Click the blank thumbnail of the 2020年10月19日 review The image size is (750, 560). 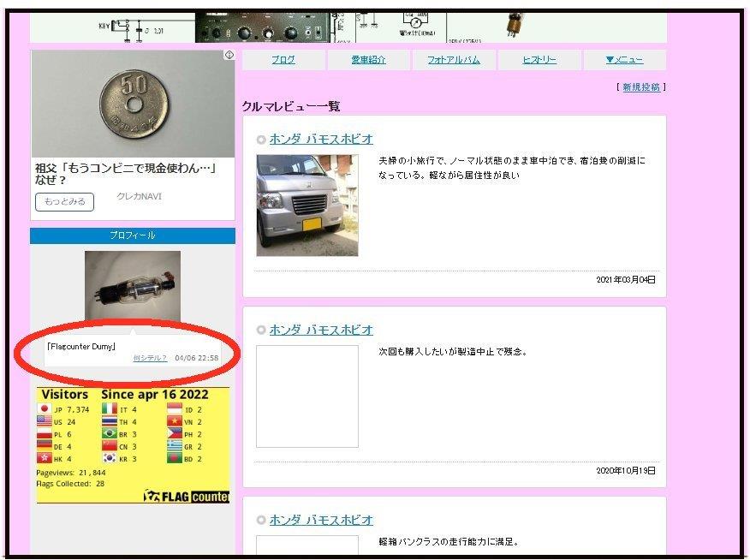point(307,396)
